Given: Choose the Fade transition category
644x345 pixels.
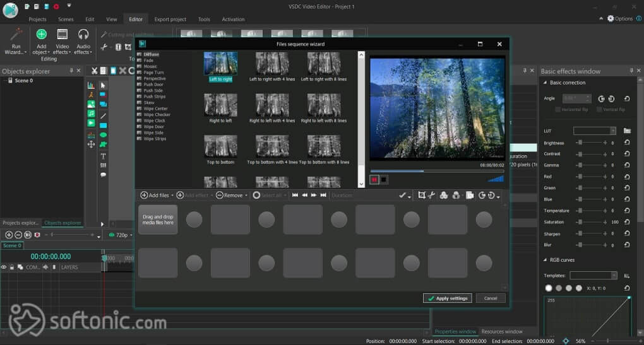Looking at the screenshot, I should point(148,61).
